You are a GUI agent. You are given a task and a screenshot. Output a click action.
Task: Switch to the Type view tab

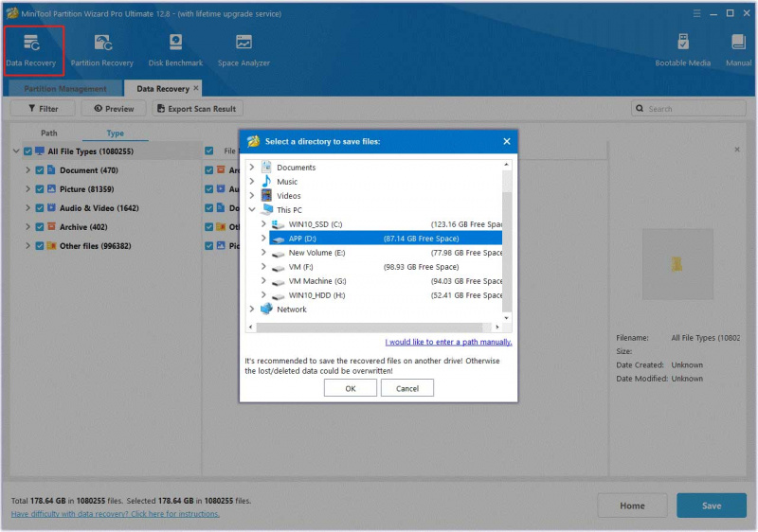(115, 133)
